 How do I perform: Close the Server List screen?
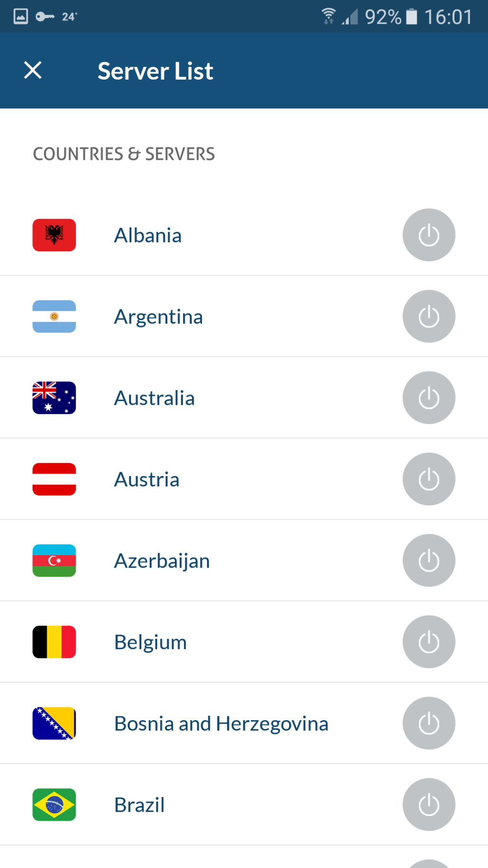click(33, 70)
